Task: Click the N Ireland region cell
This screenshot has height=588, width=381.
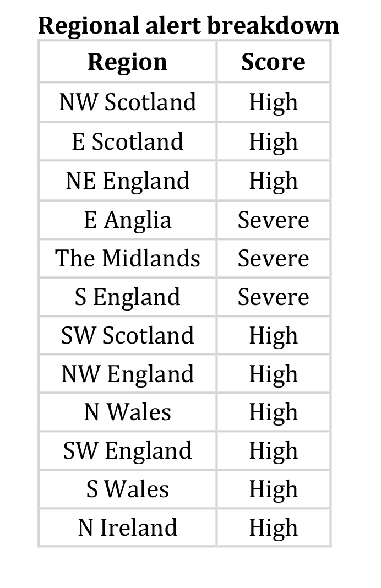Action: (x=128, y=527)
